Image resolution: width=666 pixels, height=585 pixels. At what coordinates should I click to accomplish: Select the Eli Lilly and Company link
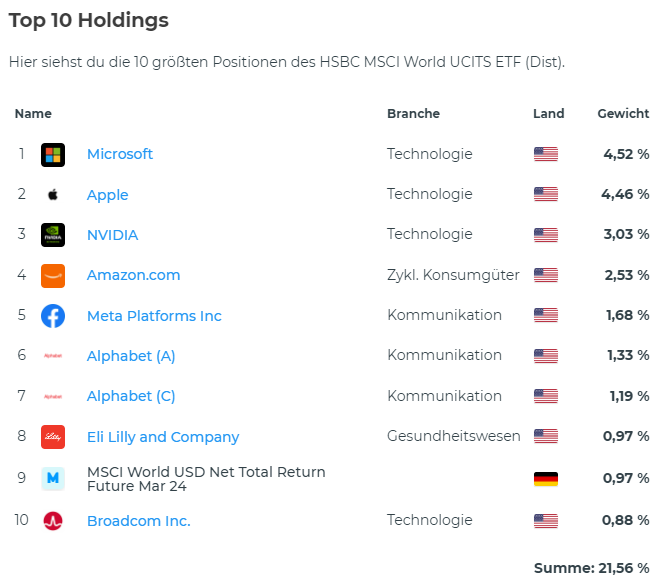pyautogui.click(x=163, y=437)
